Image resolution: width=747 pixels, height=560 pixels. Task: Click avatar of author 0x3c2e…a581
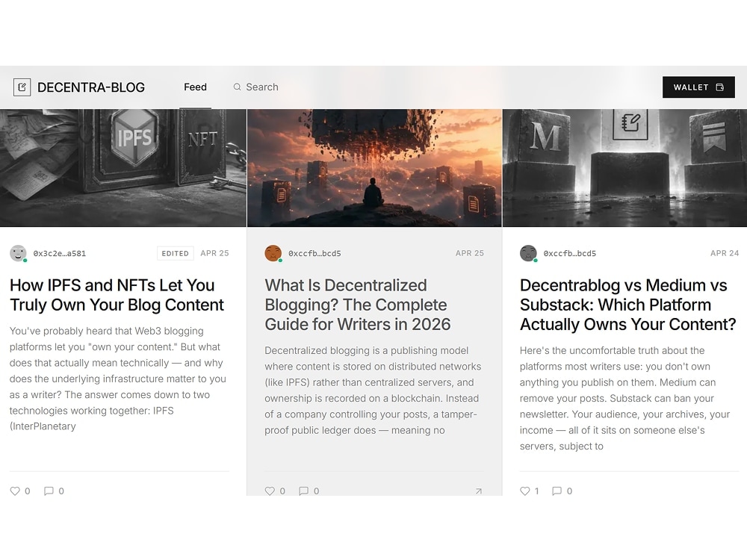pos(18,253)
